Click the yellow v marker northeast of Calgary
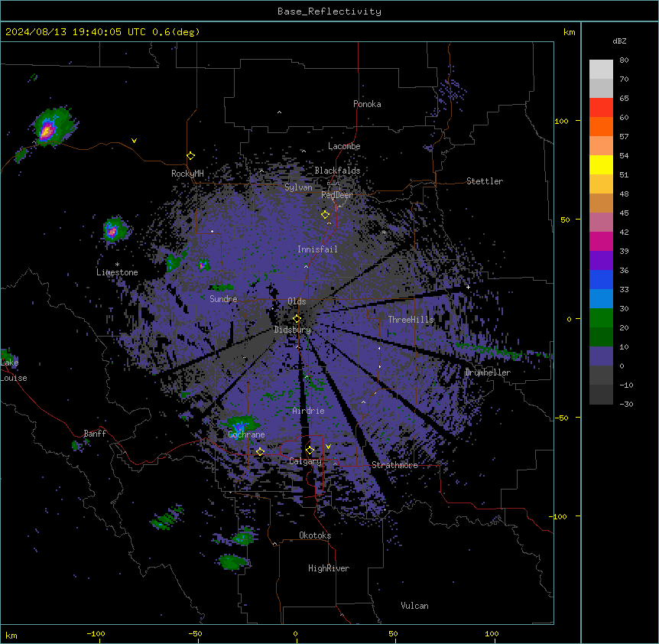The width and height of the screenshot is (659, 644). pyautogui.click(x=328, y=447)
